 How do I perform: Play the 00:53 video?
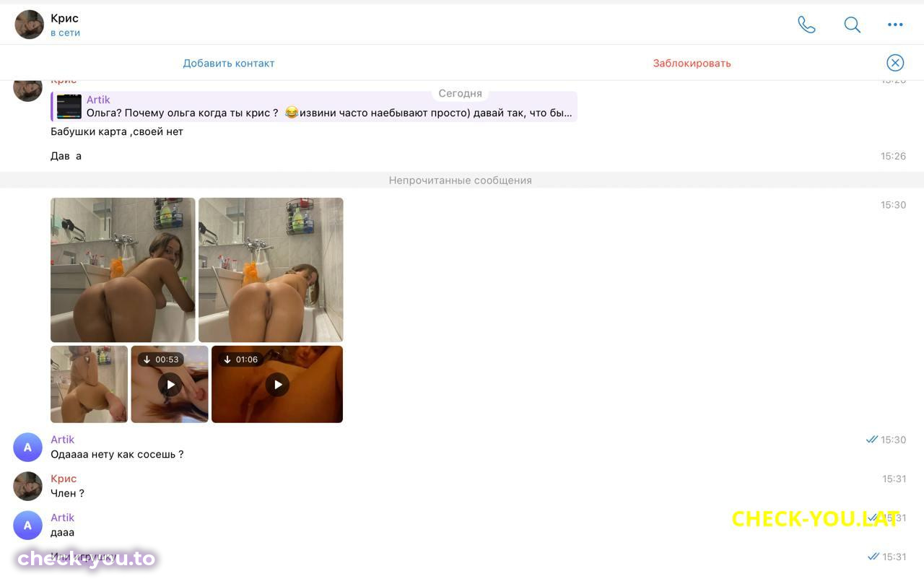pyautogui.click(x=170, y=385)
